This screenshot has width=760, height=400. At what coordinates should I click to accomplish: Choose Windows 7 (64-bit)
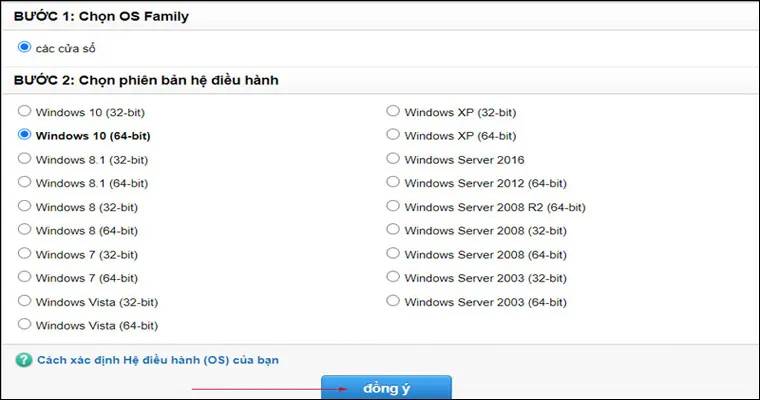(25, 277)
